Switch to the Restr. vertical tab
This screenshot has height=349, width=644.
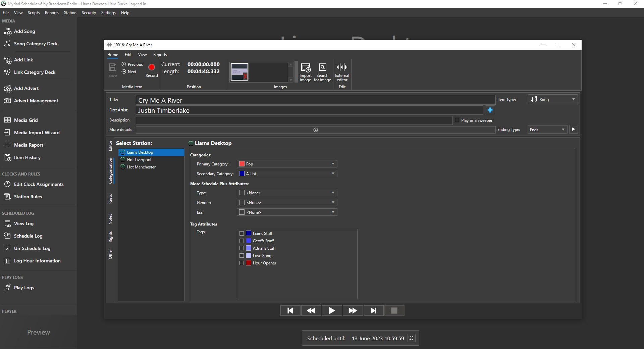110,198
